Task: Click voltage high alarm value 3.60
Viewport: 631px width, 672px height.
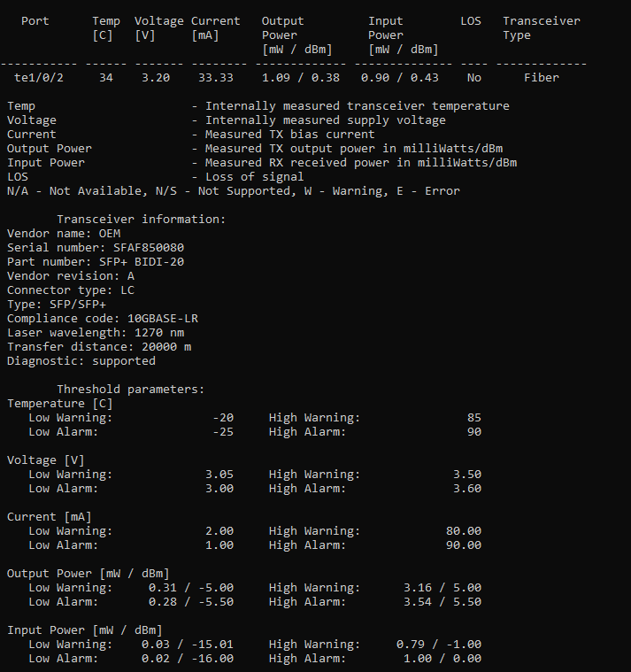Action: click(x=467, y=488)
